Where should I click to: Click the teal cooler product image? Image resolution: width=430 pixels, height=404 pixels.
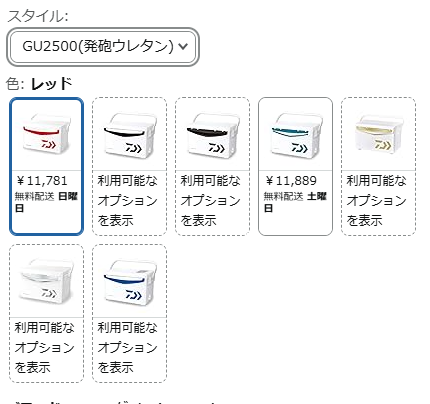click(295, 135)
